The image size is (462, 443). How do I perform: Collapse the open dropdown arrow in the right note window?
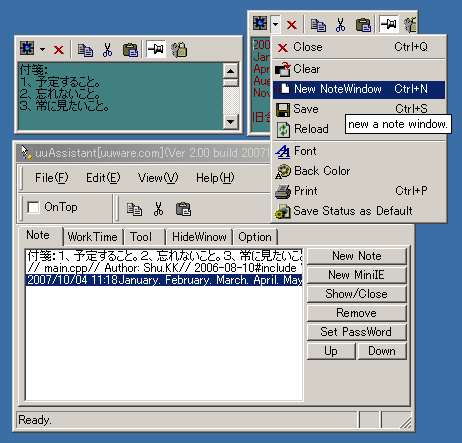pyautogui.click(x=275, y=24)
